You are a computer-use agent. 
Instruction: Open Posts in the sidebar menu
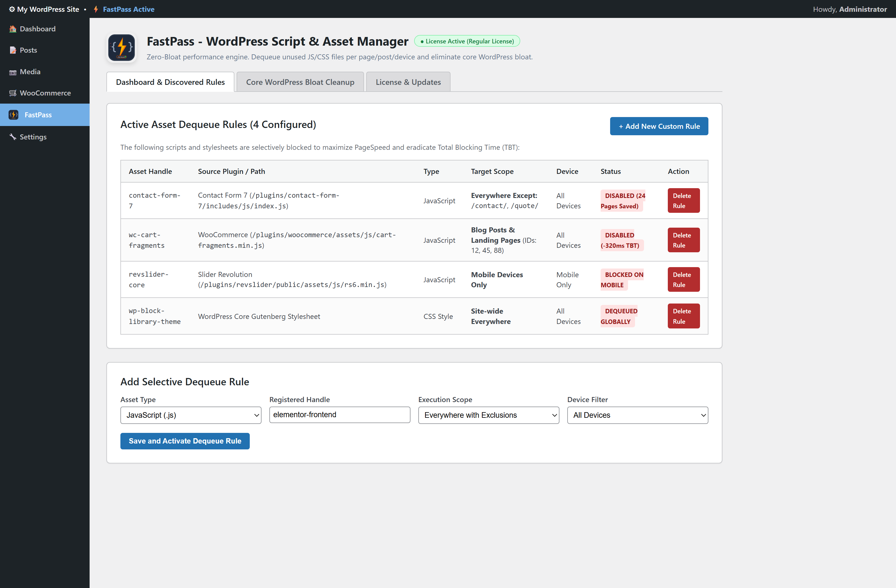[45, 50]
